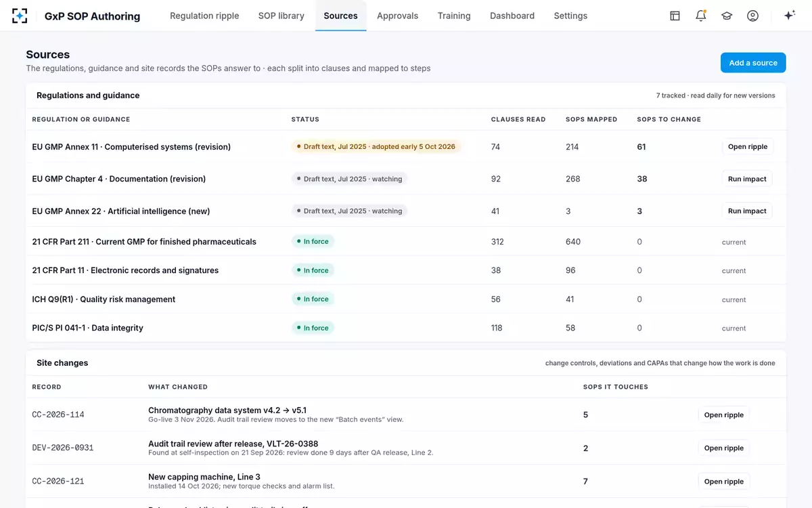The image size is (812, 508).
Task: Open ripple for CC-2026-121
Action: 723,482
